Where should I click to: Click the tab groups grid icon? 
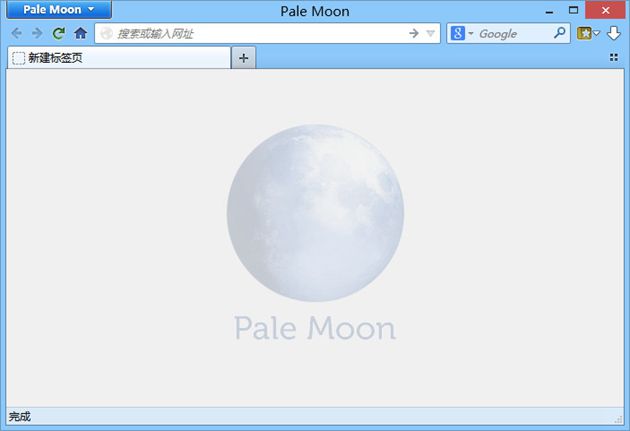[x=614, y=57]
